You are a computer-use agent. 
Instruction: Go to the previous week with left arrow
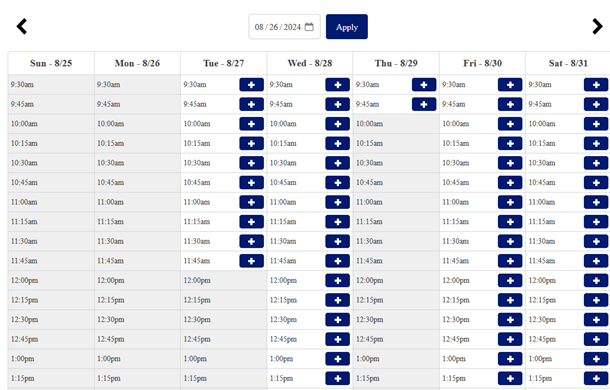pyautogui.click(x=22, y=26)
